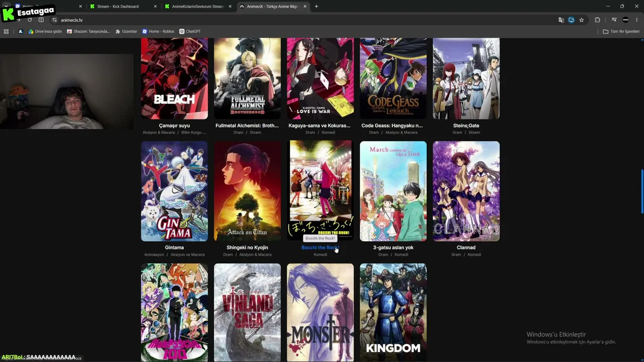This screenshot has width=644, height=362.
Task: Close the AnimeKizlariniSeviorum Stream tab
Action: pyautogui.click(x=230, y=7)
